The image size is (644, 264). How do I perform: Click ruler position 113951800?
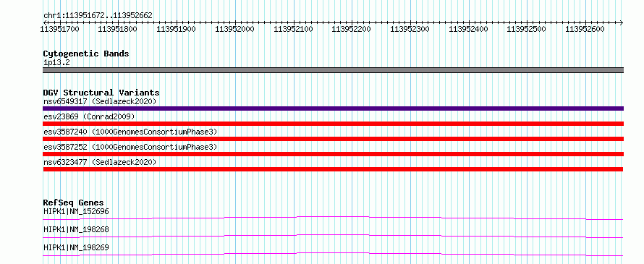coord(118,29)
